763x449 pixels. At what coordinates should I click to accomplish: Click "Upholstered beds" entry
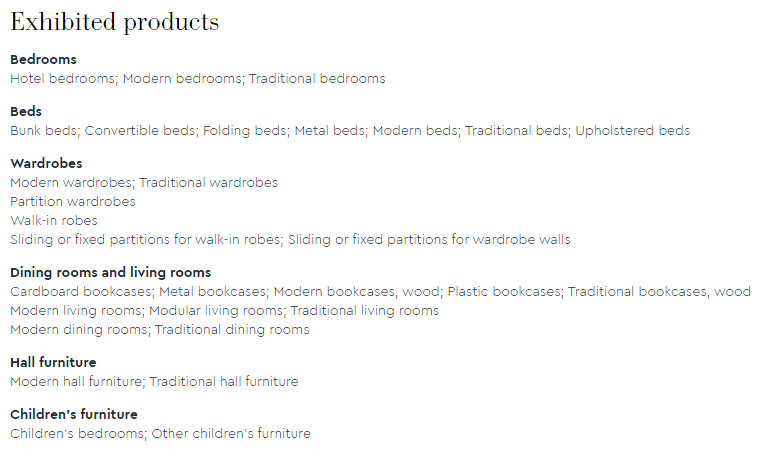pos(632,130)
